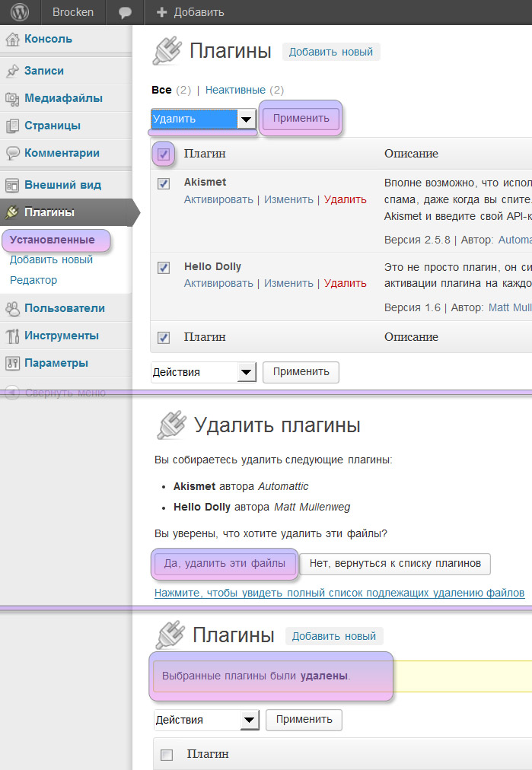Click Активировать under Akismet
The image size is (532, 770).
(x=218, y=200)
